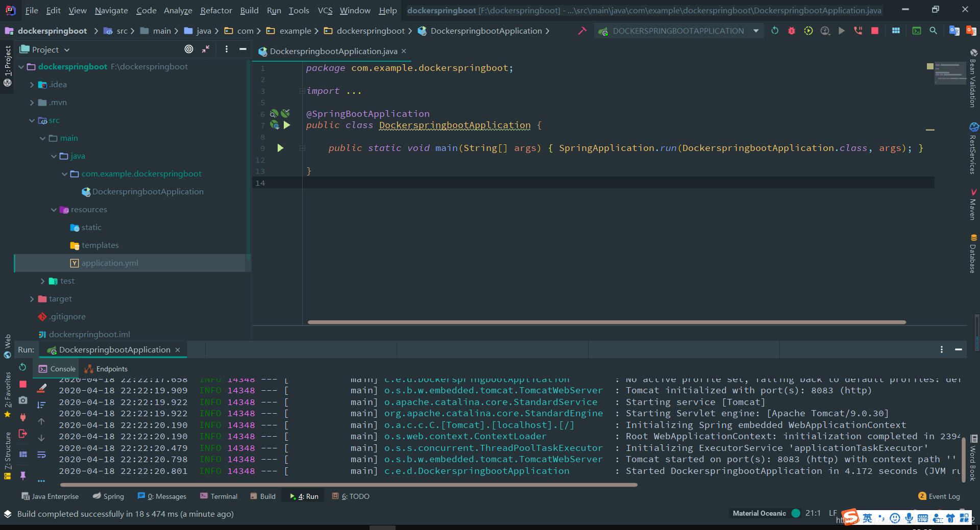Select the Console tab
Viewport: 980px width, 530px height.
(x=57, y=369)
